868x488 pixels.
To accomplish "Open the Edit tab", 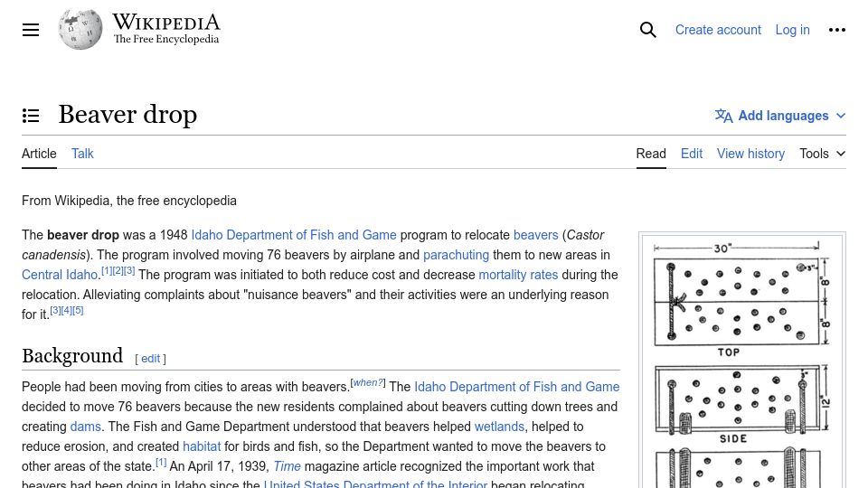I will click(x=692, y=154).
